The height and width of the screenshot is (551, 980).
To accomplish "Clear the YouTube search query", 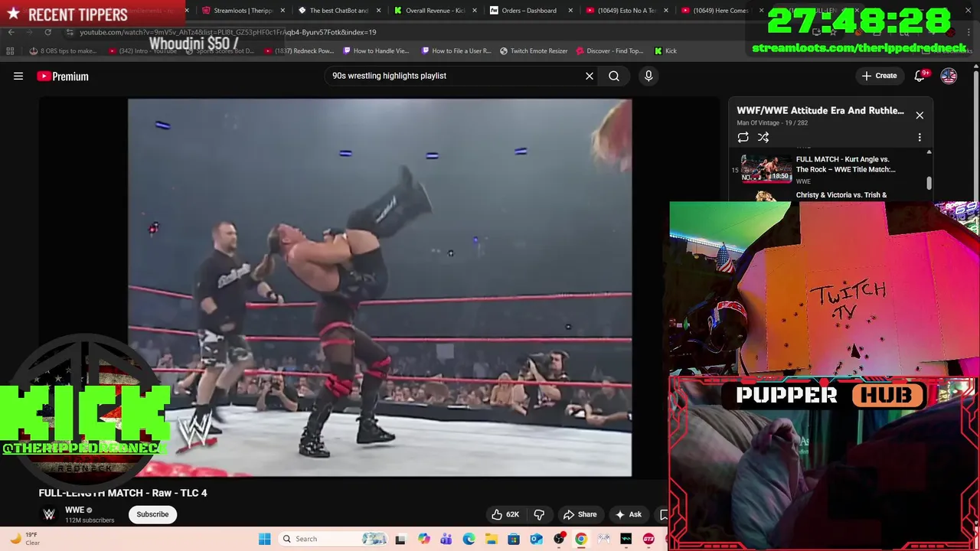I will click(x=590, y=76).
